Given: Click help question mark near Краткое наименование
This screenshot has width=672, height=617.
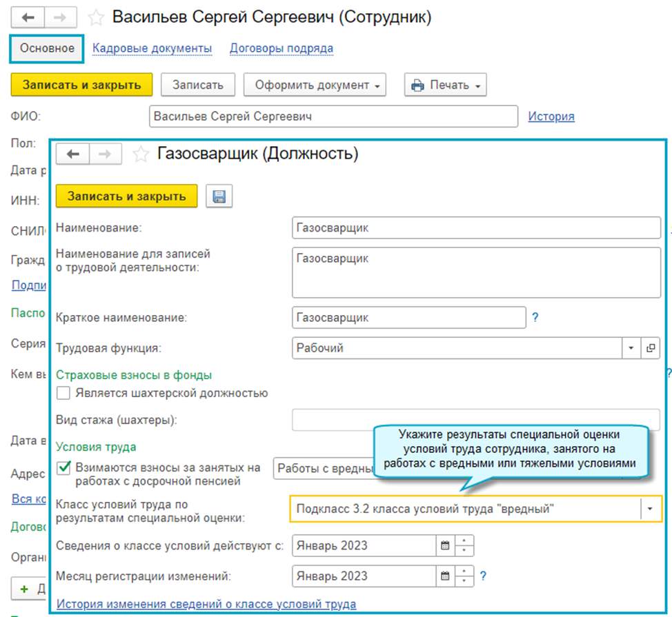Looking at the screenshot, I should coord(535,318).
